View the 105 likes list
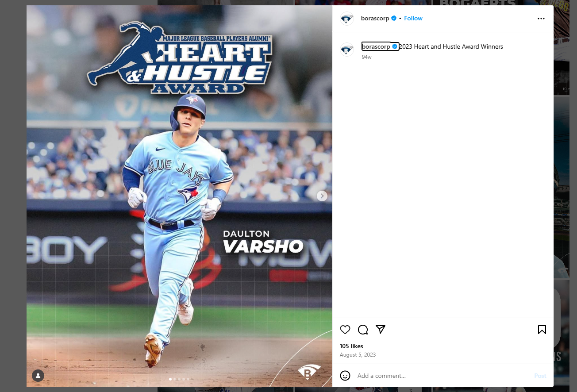Screen dimensions: 577x392 click(351, 346)
